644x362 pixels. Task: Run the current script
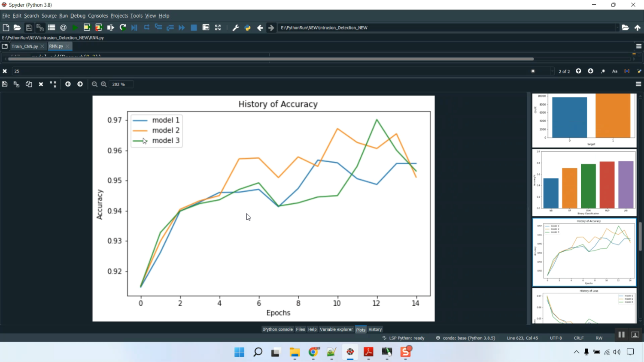pos(74,27)
